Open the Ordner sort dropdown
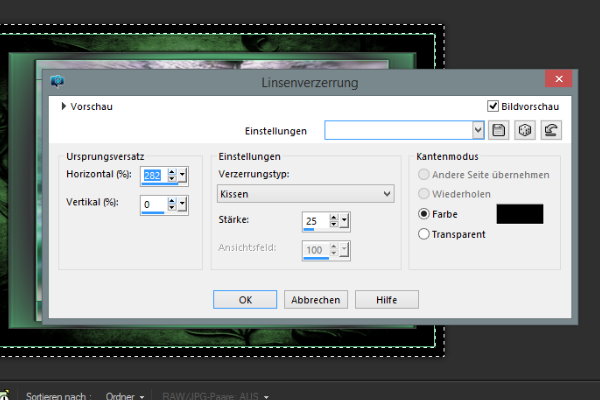 coord(127,396)
